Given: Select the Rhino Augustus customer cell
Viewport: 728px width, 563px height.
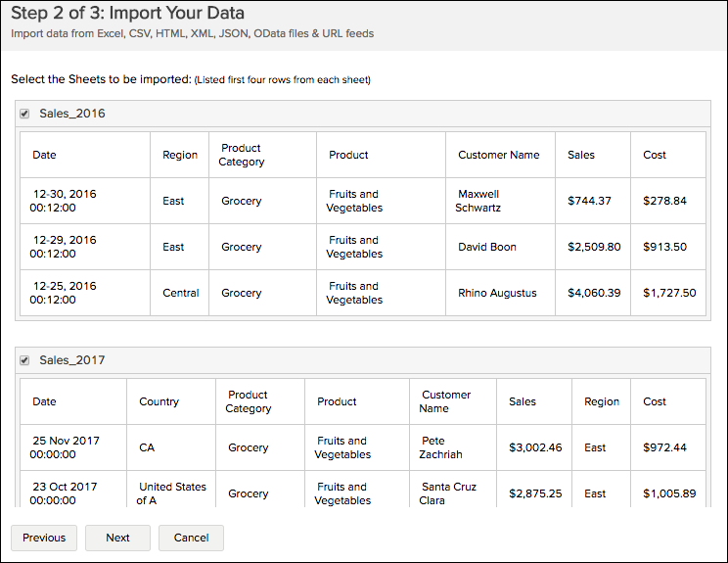Looking at the screenshot, I should (497, 293).
